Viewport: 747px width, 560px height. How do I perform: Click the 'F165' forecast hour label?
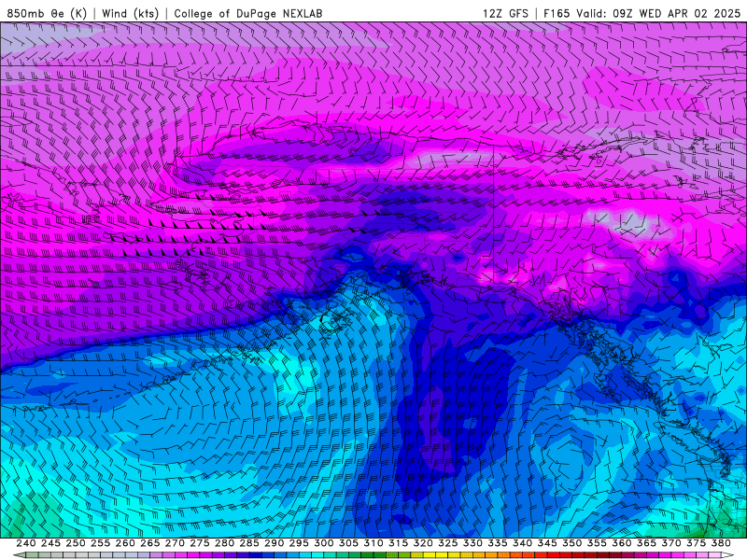pos(557,13)
